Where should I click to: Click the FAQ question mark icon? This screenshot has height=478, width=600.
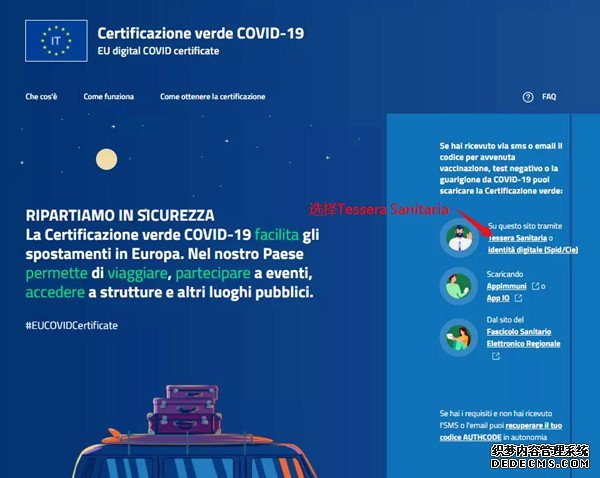coord(528,97)
